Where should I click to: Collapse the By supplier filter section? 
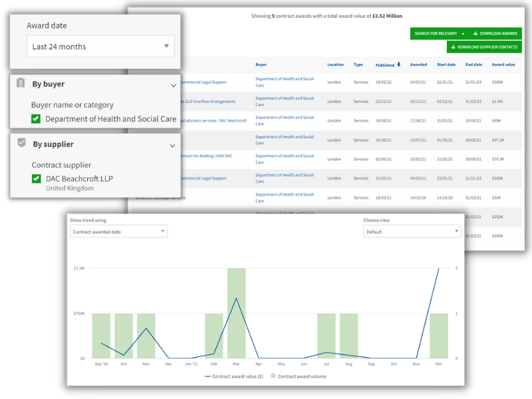(x=172, y=146)
